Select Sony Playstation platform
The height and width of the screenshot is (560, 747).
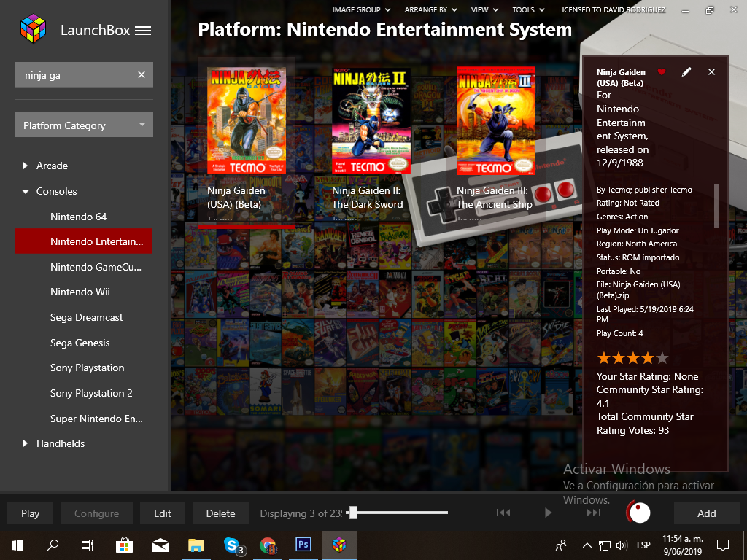coord(88,367)
